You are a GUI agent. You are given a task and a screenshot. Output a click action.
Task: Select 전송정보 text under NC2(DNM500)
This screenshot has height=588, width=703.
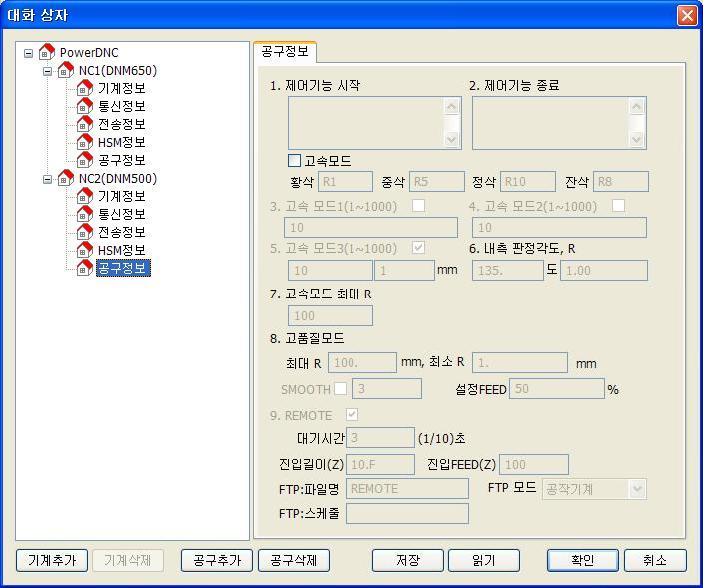point(122,233)
